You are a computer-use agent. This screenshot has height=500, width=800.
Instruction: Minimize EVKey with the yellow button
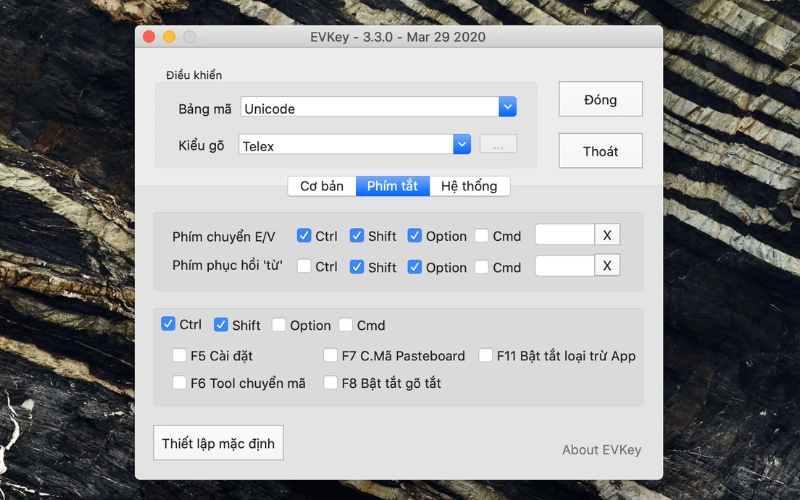pos(169,37)
